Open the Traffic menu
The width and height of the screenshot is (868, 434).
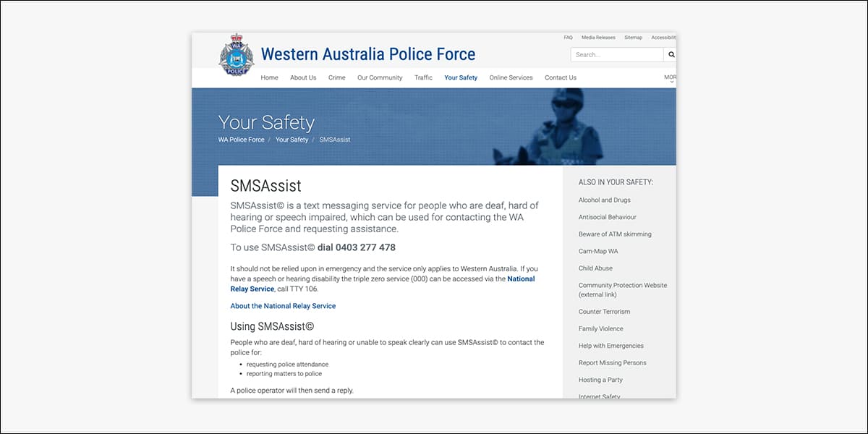click(423, 77)
